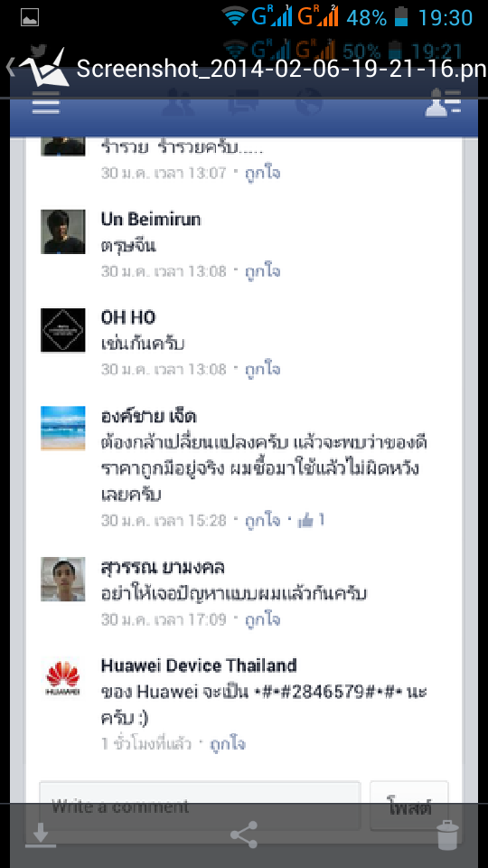Tap the Wi-Fi indicator in status bar
This screenshot has width=488, height=868.
(235, 16)
